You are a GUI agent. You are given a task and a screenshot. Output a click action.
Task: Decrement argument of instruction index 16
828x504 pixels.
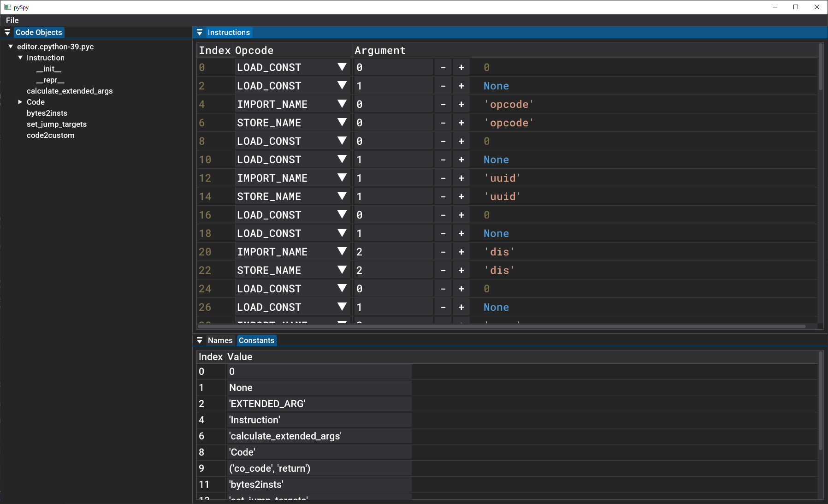pos(443,215)
